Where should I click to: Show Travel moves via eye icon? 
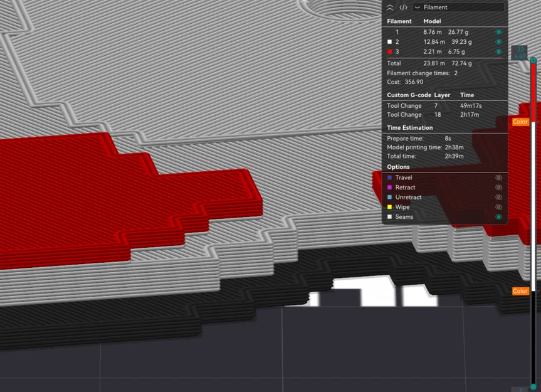pyautogui.click(x=498, y=177)
